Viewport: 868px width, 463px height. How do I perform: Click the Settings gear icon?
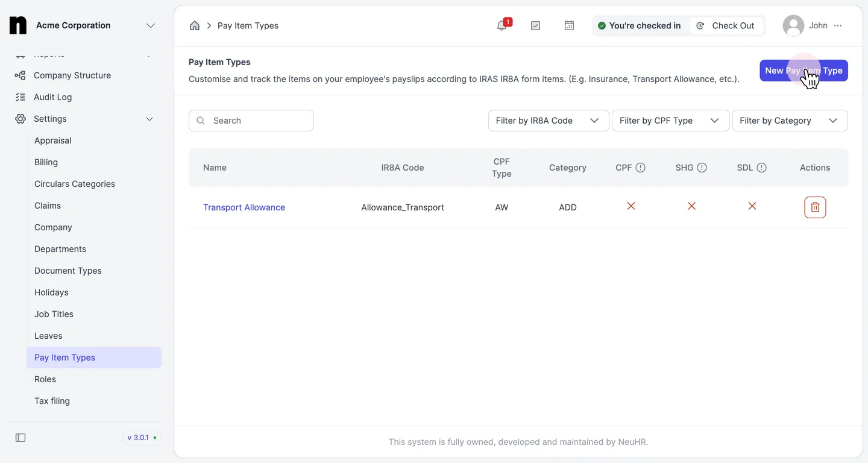20,119
